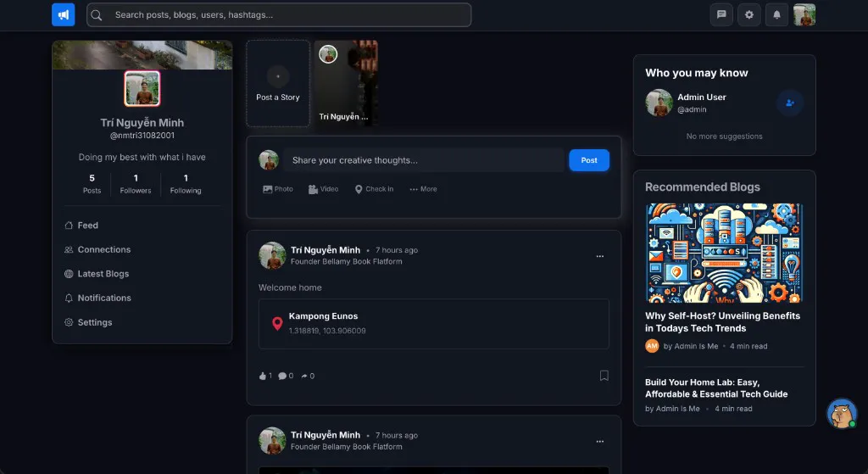Screen dimensions: 868x474
Task: Click Admin User's avatar in suggestions
Action: coord(659,103)
